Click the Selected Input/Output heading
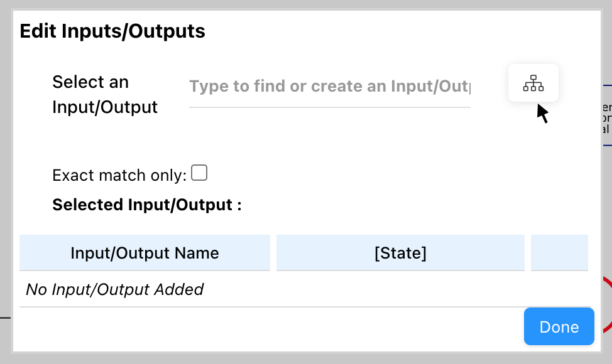 pos(147,205)
